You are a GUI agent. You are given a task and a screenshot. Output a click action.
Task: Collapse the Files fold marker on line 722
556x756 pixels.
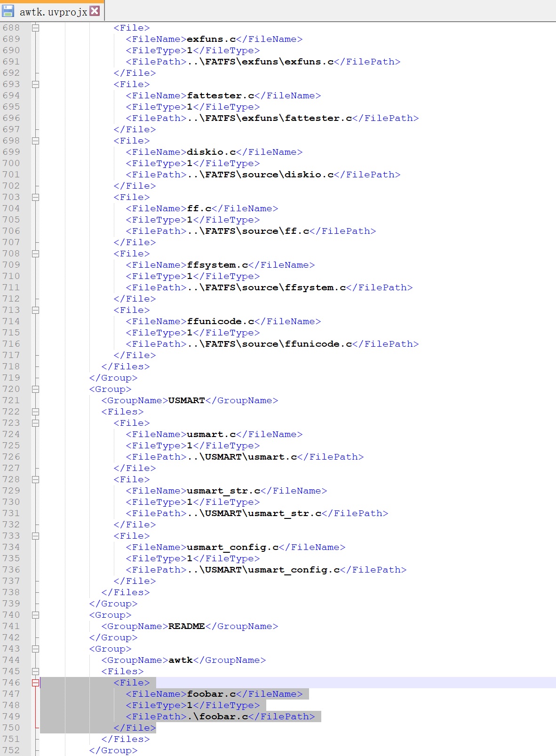[35, 412]
